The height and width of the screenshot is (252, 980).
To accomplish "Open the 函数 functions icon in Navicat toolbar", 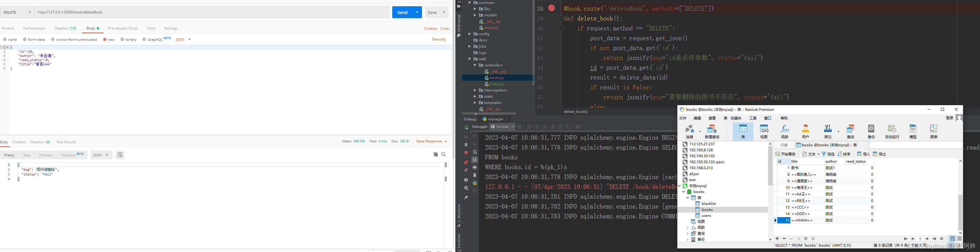I will point(784,131).
